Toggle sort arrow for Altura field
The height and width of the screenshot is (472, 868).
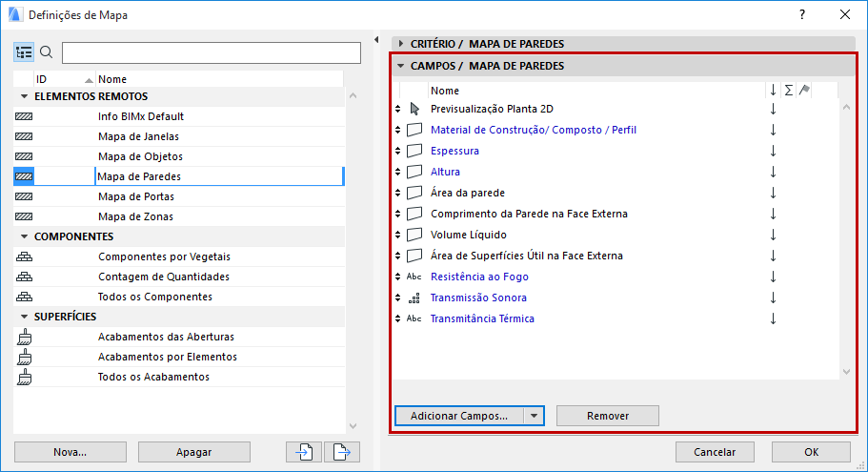(773, 172)
